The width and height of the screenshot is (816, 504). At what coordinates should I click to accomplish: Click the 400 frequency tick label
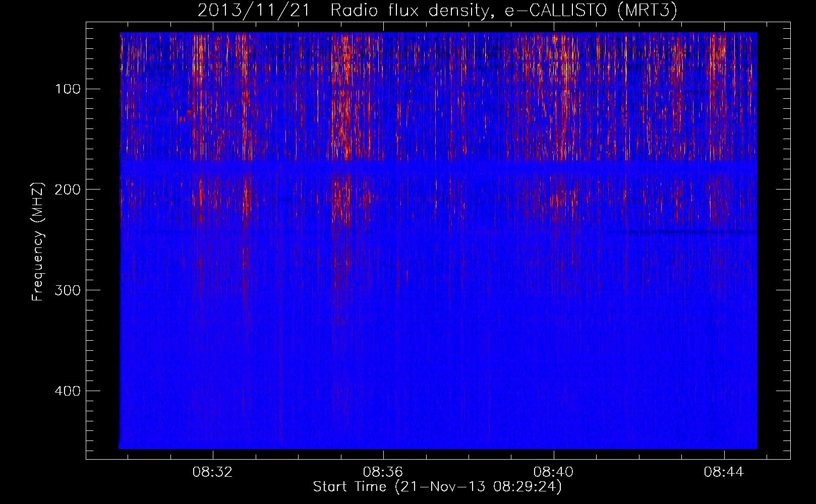[68, 391]
